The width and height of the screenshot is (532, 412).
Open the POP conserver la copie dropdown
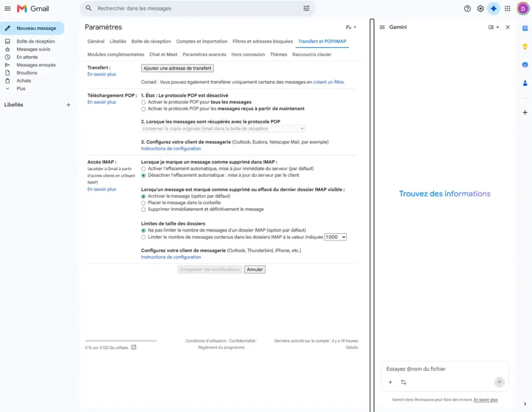pyautogui.click(x=223, y=128)
